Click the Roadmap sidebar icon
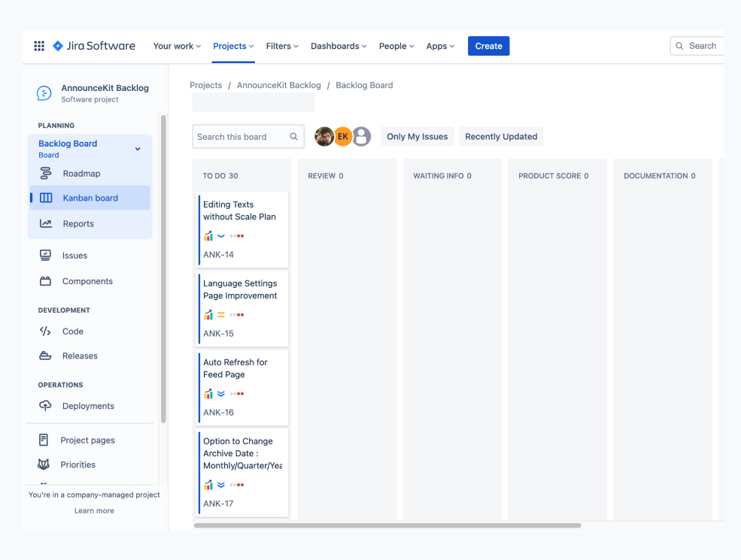Image resolution: width=741 pixels, height=560 pixels. 45,174
